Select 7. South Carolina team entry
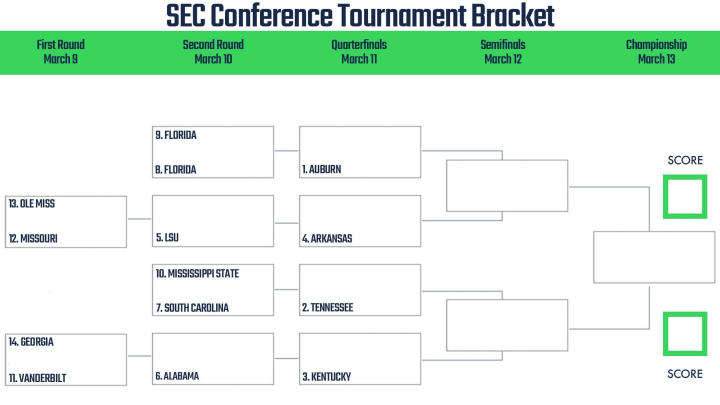This screenshot has width=720, height=405. pyautogui.click(x=192, y=308)
